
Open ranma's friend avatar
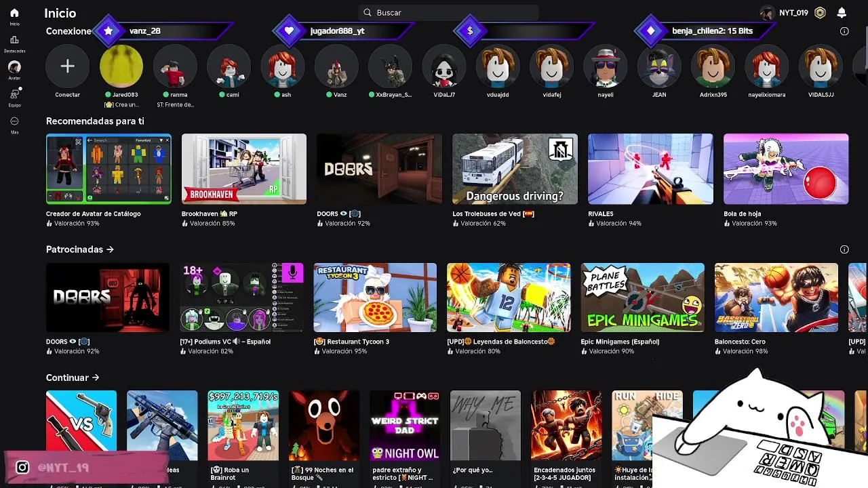point(175,66)
